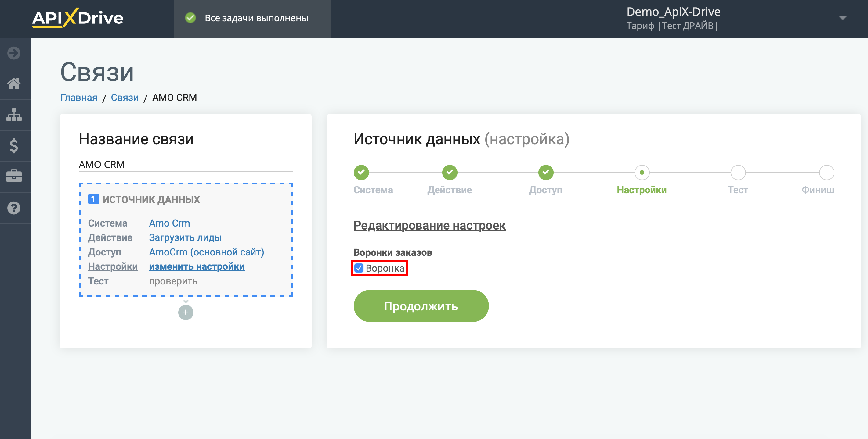The height and width of the screenshot is (439, 868).
Task: Open Связи breadcrumb link
Action: point(125,98)
